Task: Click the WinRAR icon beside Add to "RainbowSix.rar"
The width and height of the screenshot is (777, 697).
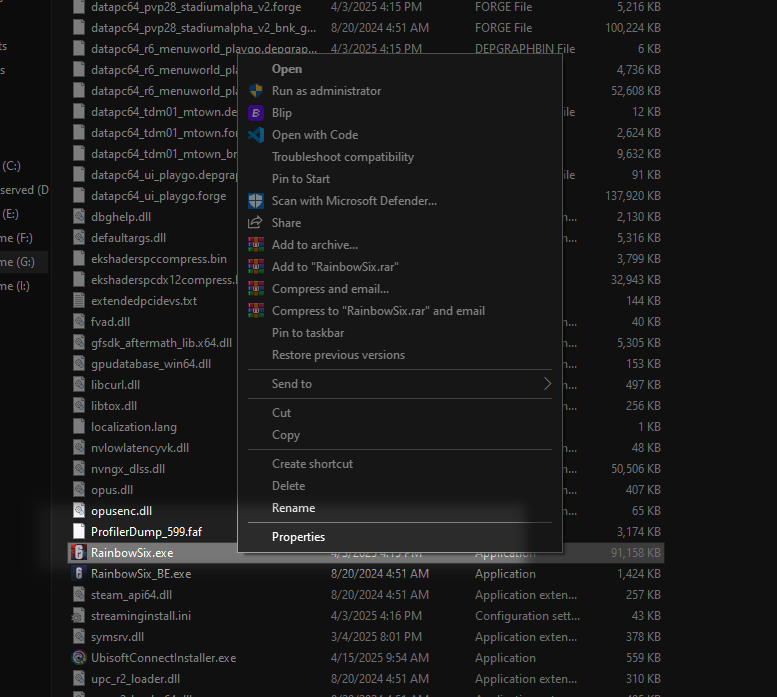Action: tap(256, 267)
